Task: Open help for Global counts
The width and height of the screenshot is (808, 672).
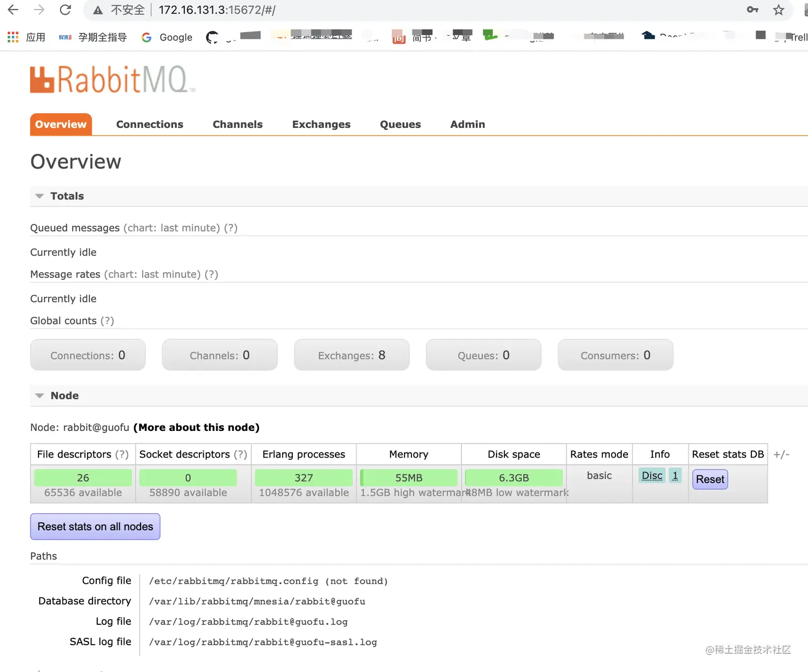Action: coord(107,321)
